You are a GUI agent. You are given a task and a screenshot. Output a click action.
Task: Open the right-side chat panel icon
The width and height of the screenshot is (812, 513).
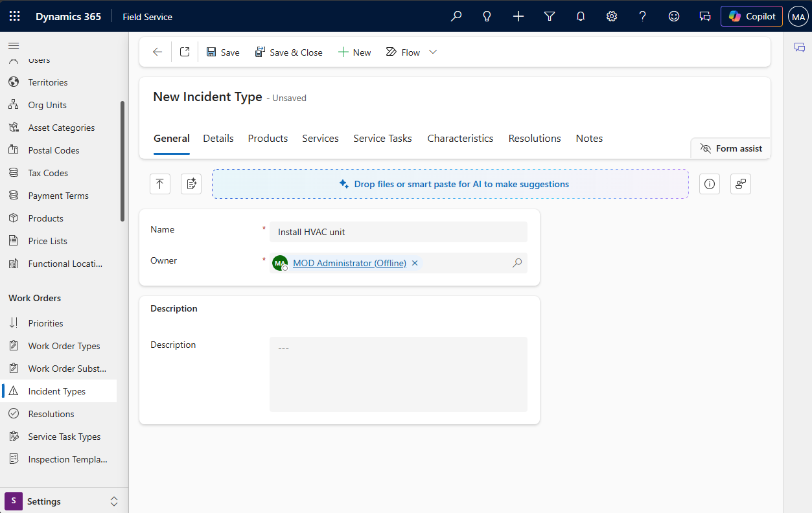tap(800, 47)
